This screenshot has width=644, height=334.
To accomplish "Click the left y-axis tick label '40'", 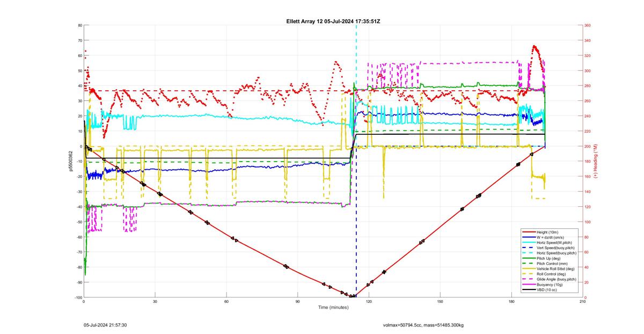I will click(x=79, y=86).
